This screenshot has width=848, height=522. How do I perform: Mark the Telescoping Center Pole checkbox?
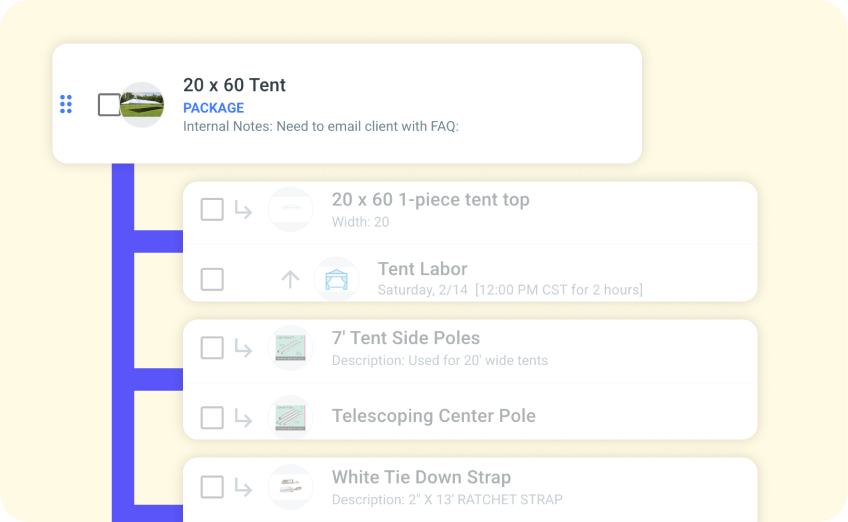212,417
